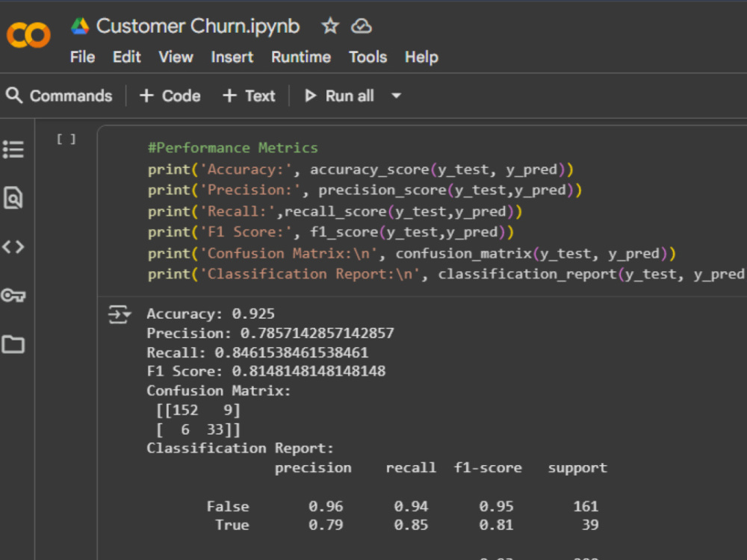Image resolution: width=747 pixels, height=560 pixels.
Task: Click the f1-score column header
Action: pos(488,467)
